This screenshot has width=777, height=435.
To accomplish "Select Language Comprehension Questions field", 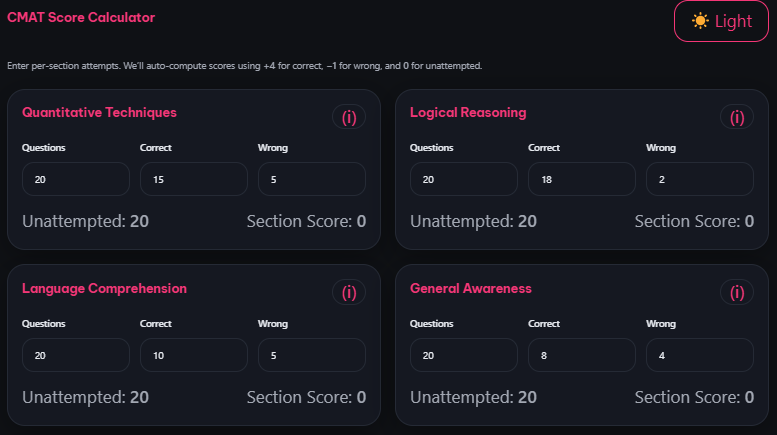I will coord(76,355).
